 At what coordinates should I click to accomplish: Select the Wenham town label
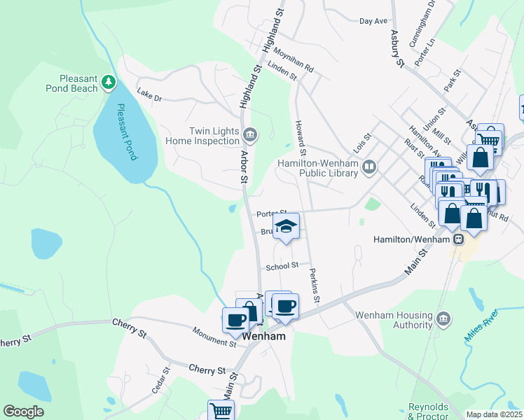tap(263, 336)
